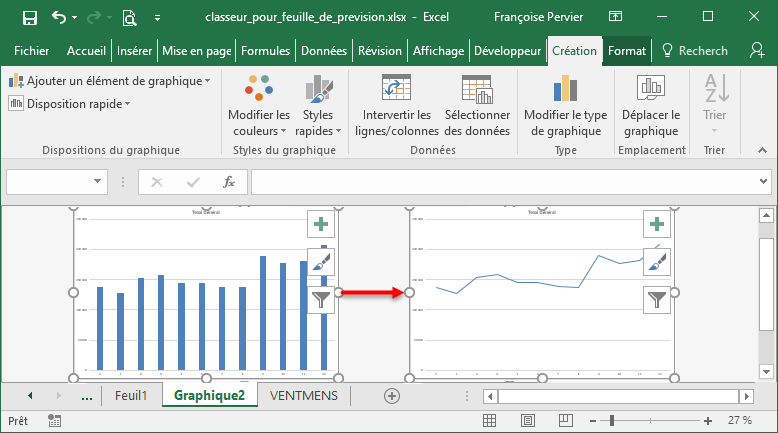Viewport: 778px width, 433px height.
Task: Click paintbrush style button on bar chart
Action: pyautogui.click(x=320, y=262)
